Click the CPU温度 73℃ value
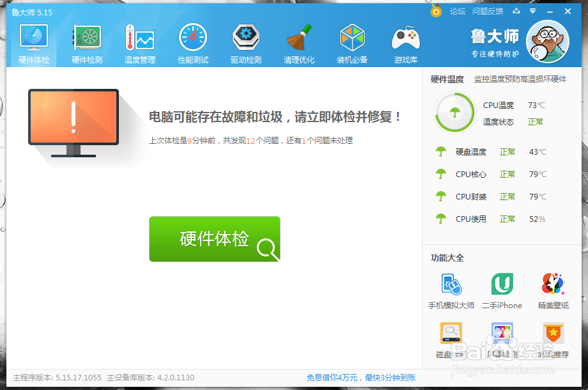This screenshot has width=588, height=390. (536, 105)
